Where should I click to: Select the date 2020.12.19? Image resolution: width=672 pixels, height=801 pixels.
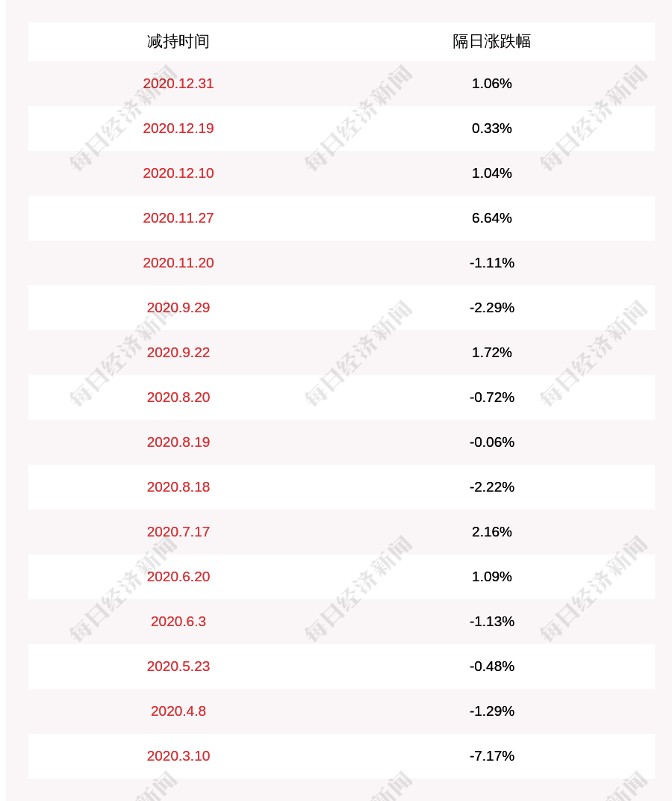tap(178, 129)
